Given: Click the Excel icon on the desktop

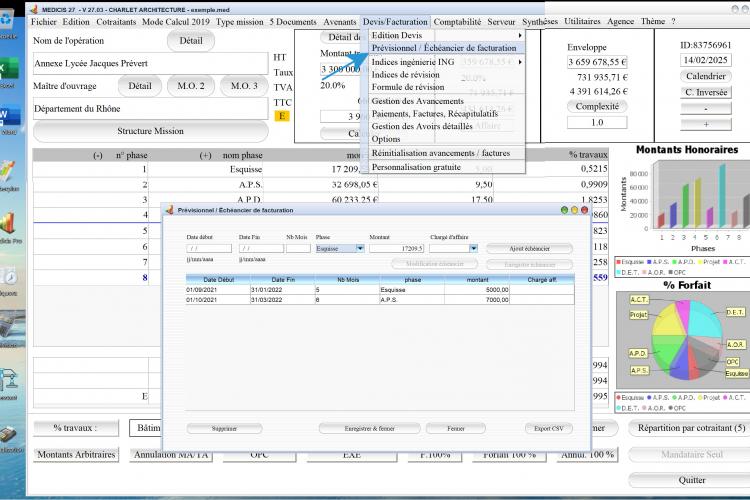Looking at the screenshot, I should pos(8,68).
